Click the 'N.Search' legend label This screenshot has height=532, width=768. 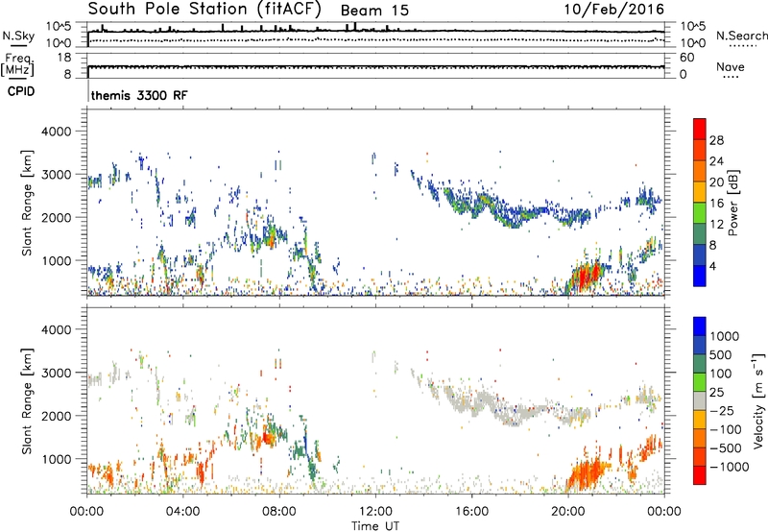pos(741,36)
